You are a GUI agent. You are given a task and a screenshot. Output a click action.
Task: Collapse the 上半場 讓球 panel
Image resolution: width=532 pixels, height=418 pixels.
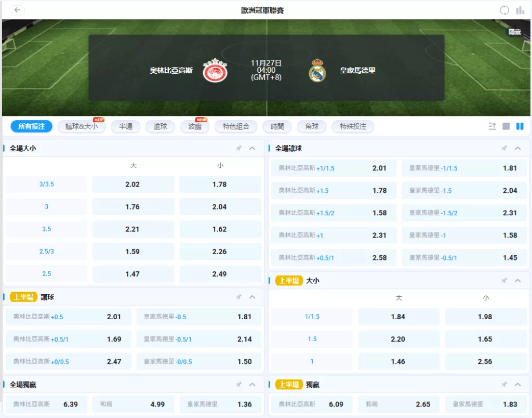pos(252,297)
